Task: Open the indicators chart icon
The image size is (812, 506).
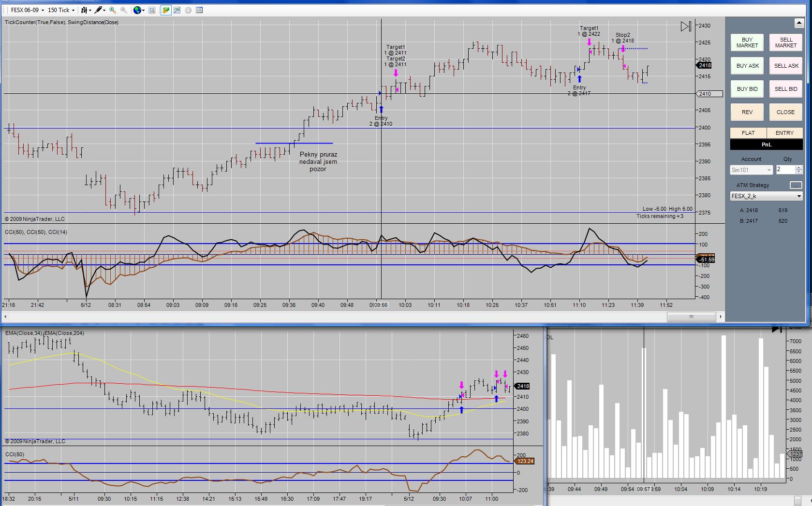Action: point(177,10)
